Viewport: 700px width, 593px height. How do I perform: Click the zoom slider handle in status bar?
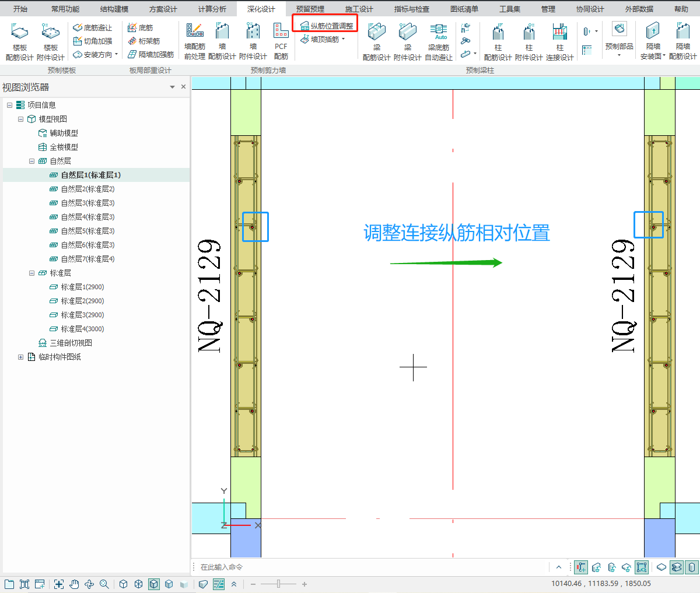click(279, 584)
